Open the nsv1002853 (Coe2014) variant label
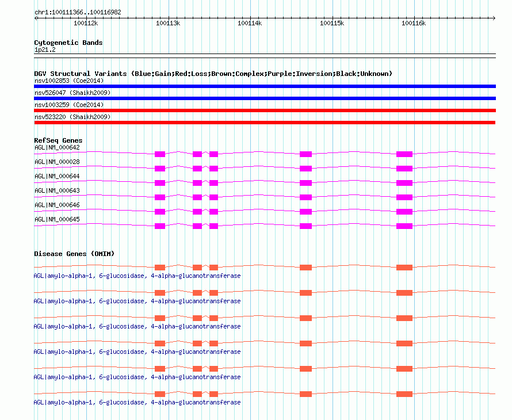 68,81
